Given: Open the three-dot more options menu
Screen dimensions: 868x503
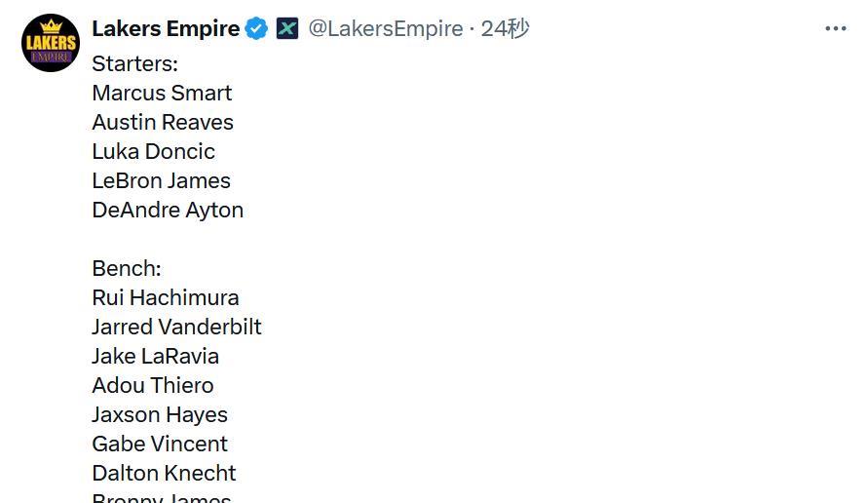Looking at the screenshot, I should (x=835, y=28).
